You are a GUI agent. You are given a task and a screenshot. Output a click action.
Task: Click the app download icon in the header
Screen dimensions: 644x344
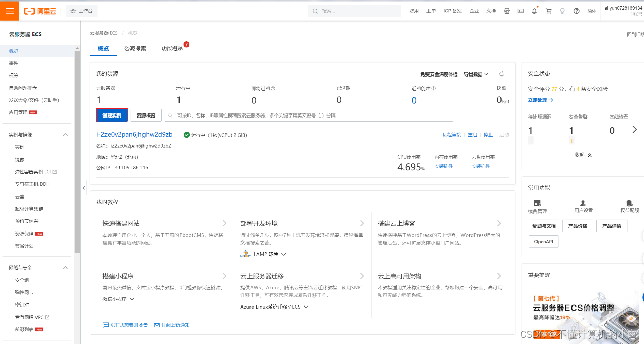pyautogui.click(x=507, y=11)
